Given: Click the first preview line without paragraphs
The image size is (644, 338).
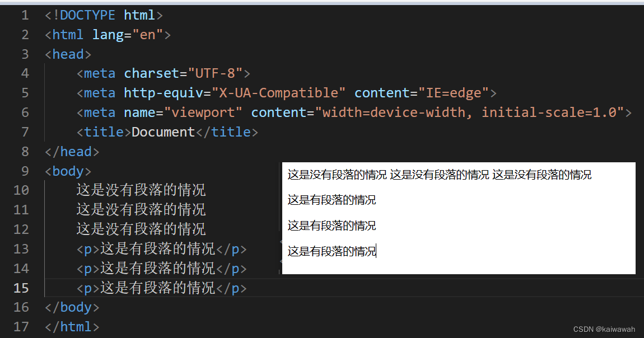Looking at the screenshot, I should point(439,175).
